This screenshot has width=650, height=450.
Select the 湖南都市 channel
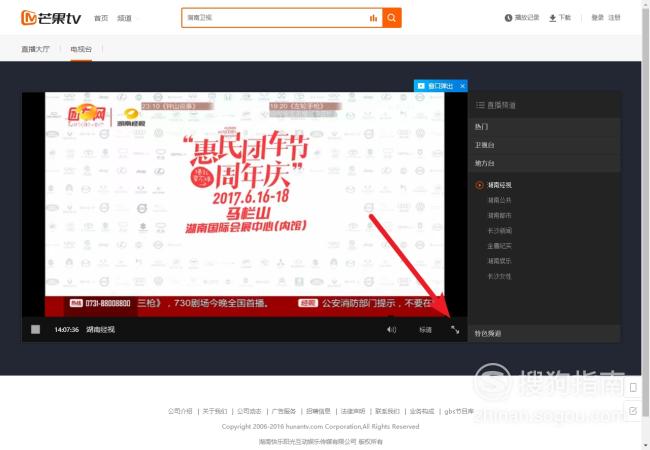pyautogui.click(x=500, y=215)
